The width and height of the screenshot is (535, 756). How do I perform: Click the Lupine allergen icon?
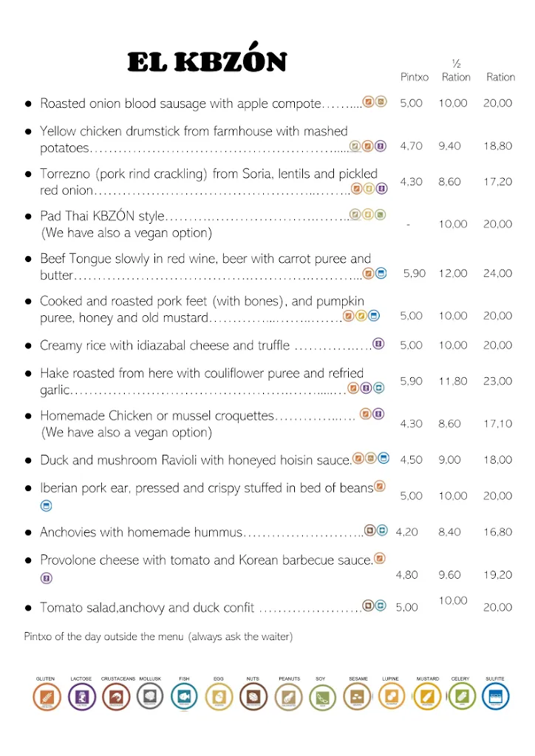(392, 696)
